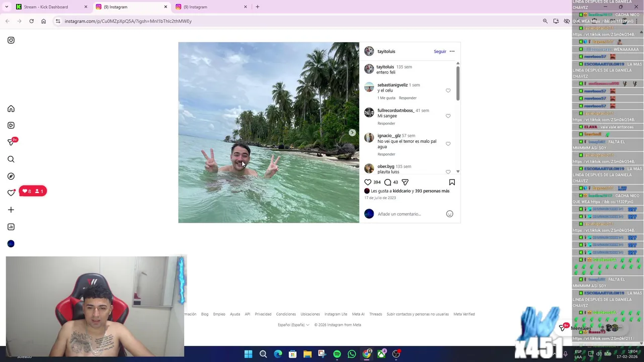Reply to sebastianigveliz comment

pos(408,98)
